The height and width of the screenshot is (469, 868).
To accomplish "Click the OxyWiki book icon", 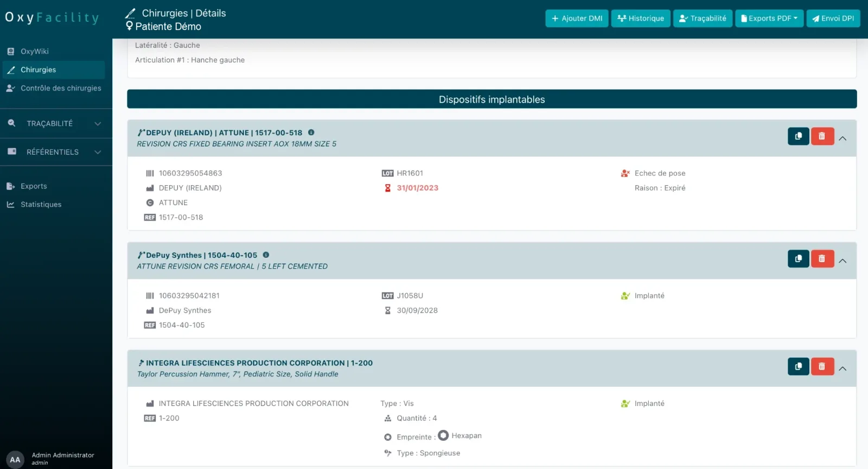I will click(x=11, y=52).
